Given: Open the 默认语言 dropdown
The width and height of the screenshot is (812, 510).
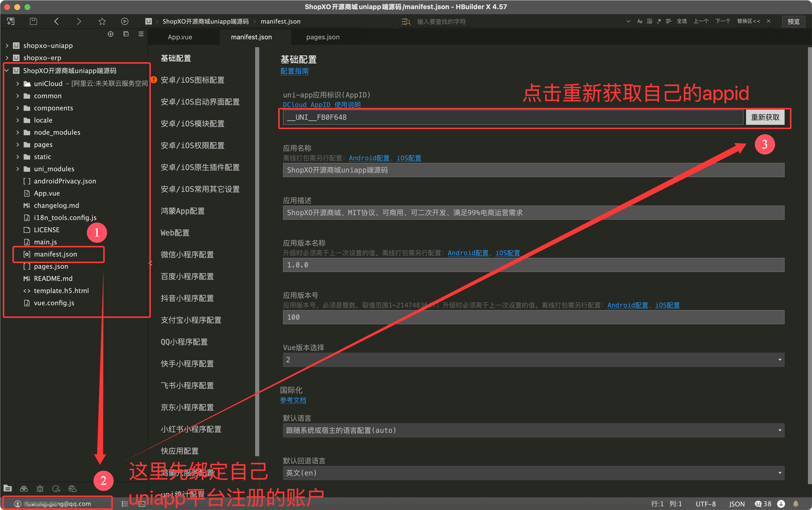Looking at the screenshot, I should 533,430.
